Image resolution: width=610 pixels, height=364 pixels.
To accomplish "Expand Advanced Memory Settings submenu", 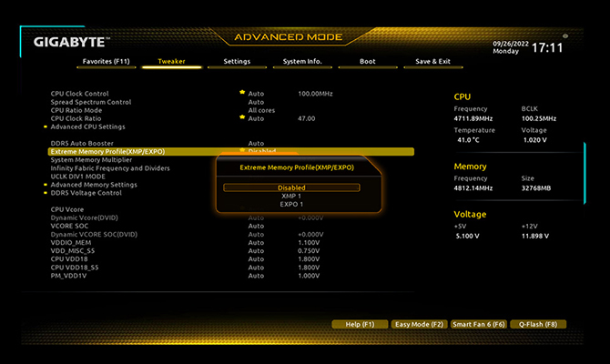I will 94,185.
